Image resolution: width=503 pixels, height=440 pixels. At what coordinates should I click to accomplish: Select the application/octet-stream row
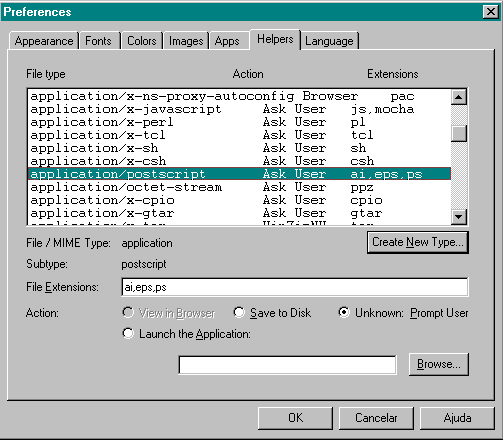[239, 187]
